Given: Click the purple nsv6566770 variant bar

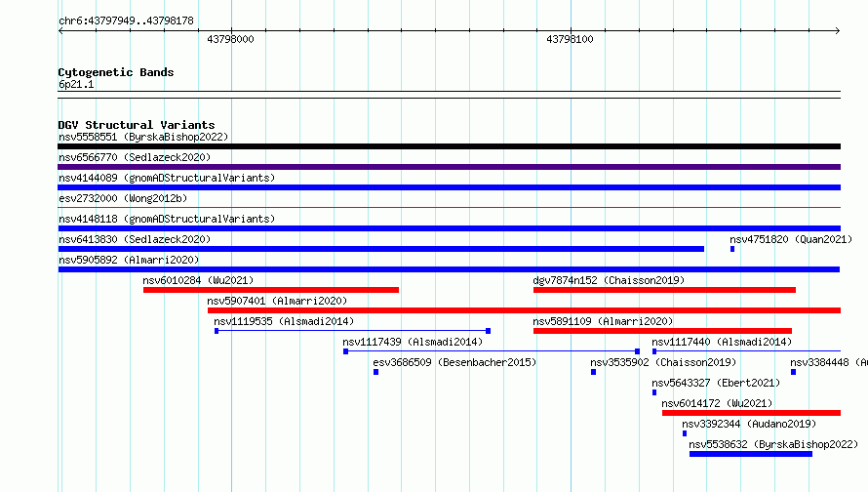Looking at the screenshot, I should [449, 167].
